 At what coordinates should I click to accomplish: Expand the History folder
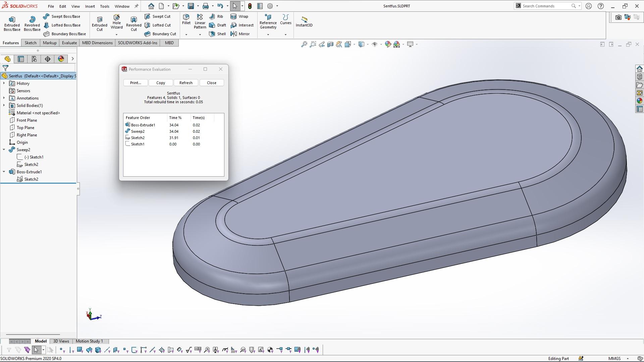tap(4, 83)
